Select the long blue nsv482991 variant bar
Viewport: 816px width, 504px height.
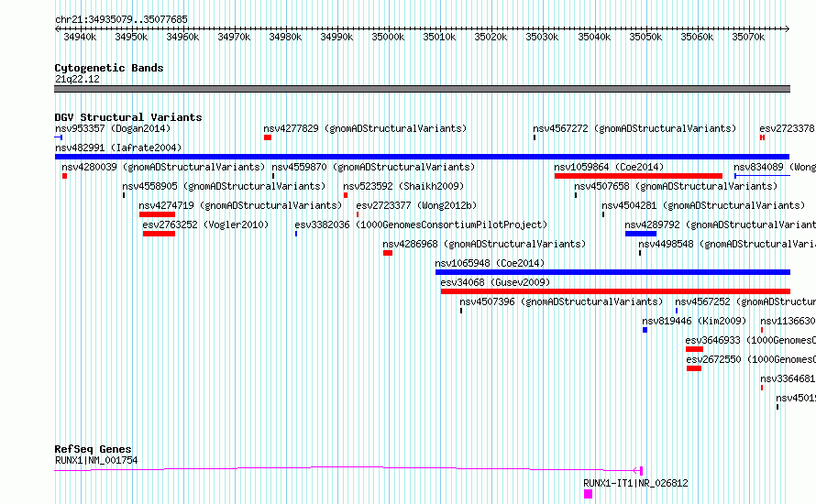pyautogui.click(x=422, y=157)
